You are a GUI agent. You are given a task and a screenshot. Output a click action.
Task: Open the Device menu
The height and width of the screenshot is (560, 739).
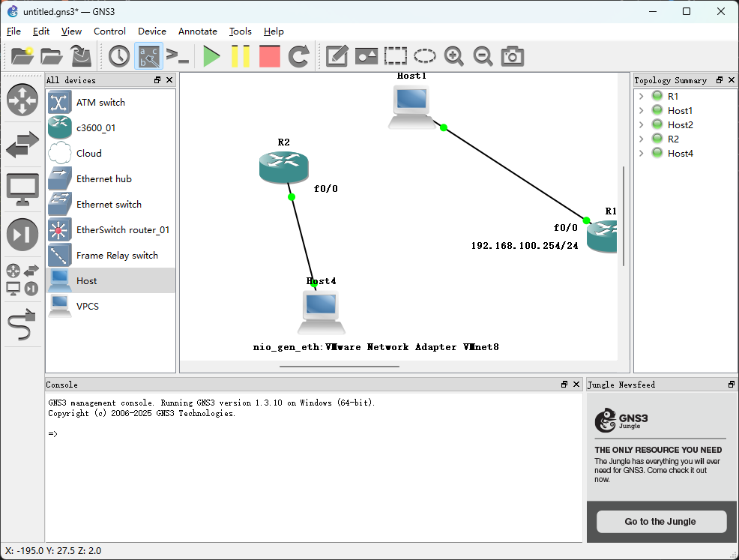[151, 31]
